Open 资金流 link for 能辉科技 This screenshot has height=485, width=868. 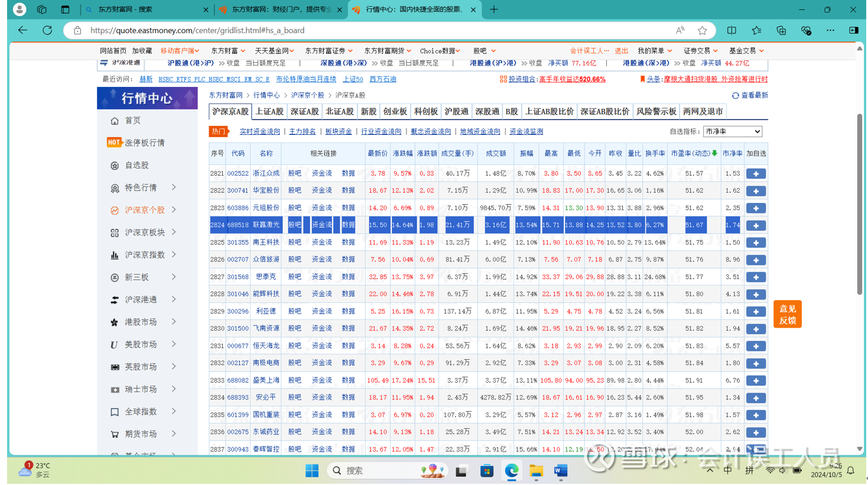[x=322, y=294]
